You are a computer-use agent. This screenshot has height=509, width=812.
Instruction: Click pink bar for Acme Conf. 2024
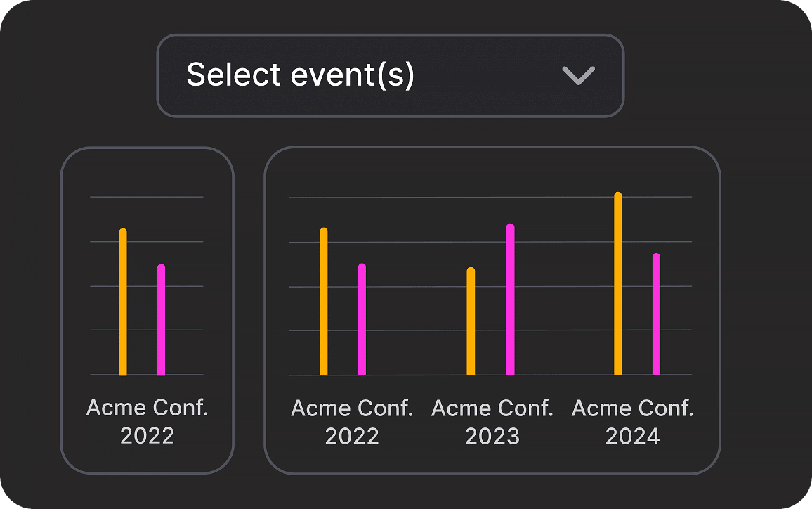(x=656, y=314)
